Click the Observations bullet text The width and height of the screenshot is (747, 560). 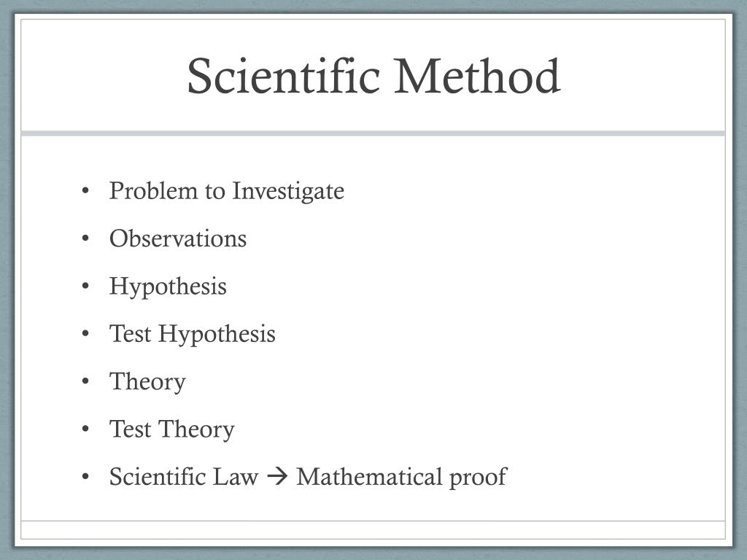[178, 238]
